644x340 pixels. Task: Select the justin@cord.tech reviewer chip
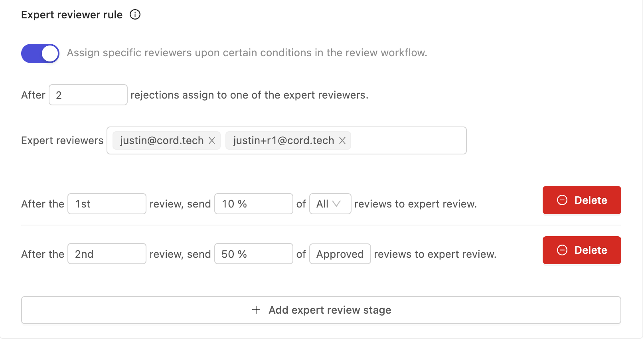pos(162,140)
